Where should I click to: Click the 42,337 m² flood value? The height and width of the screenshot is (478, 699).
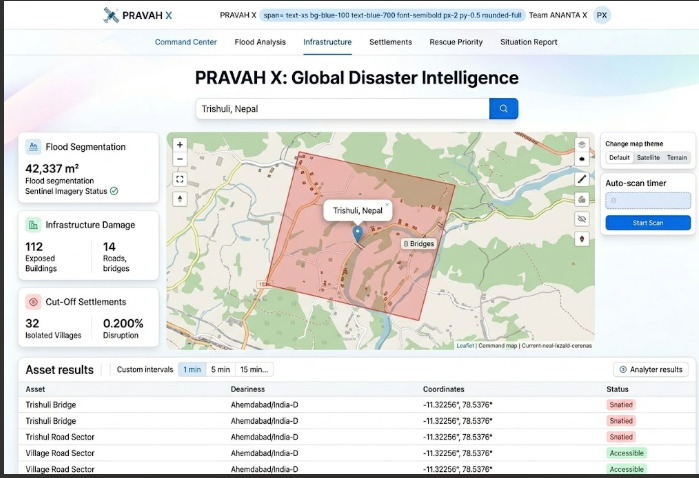pos(52,169)
